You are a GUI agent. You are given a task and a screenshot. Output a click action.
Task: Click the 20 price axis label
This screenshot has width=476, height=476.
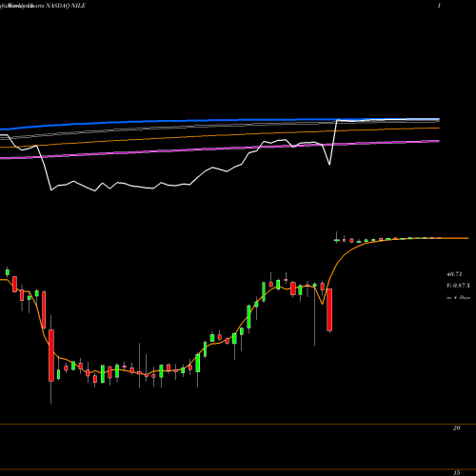(456, 428)
